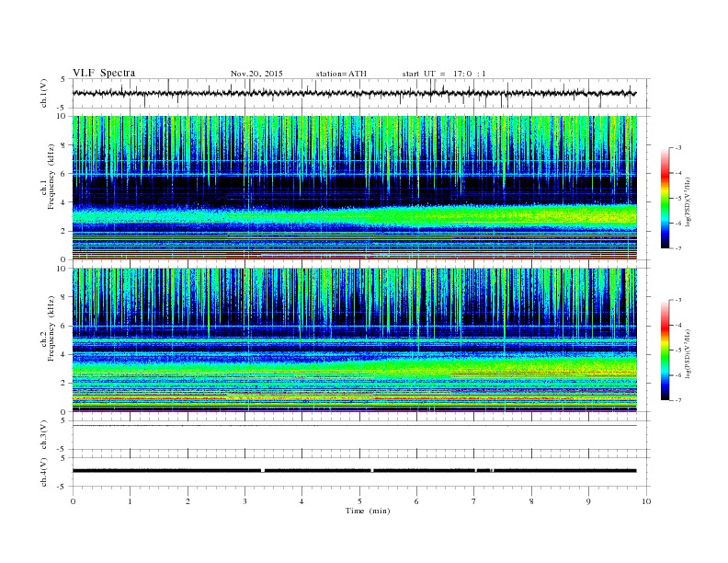This screenshot has height=563, width=728.
Task: Click the date text "Nov.20, 2015"
Action: (256, 74)
